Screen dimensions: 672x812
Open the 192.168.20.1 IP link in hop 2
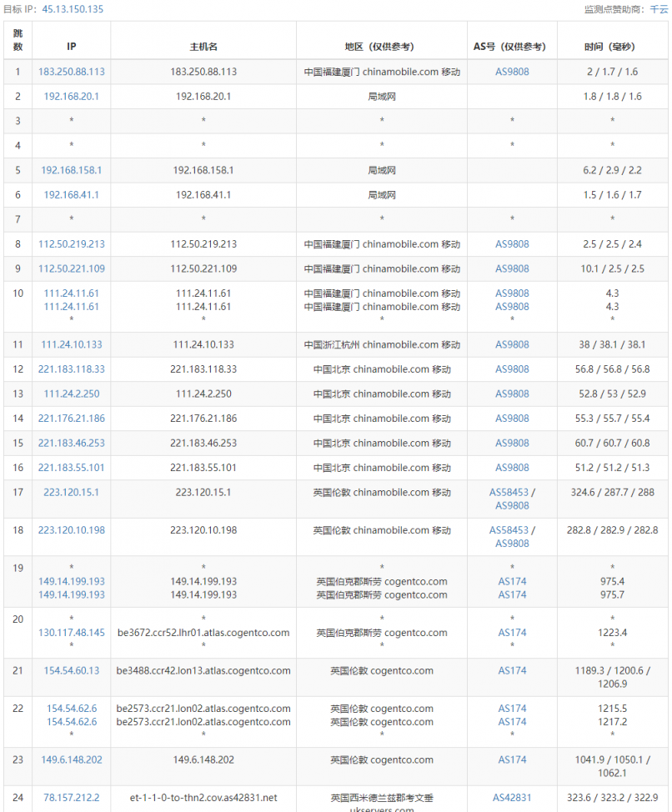pos(72,97)
